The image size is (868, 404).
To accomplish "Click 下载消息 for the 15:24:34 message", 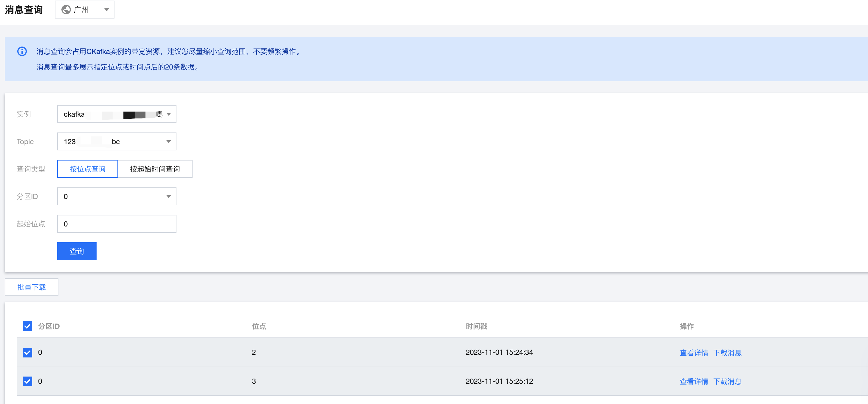I will point(727,352).
